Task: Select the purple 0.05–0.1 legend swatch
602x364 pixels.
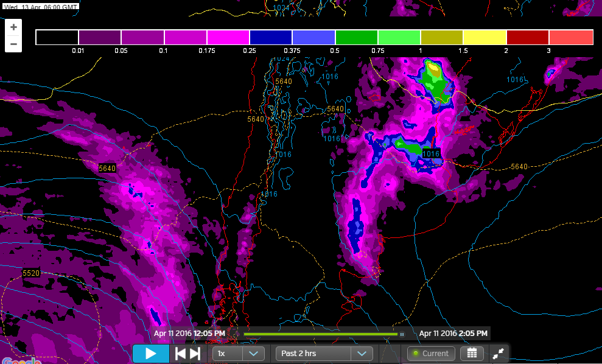Action: (x=143, y=37)
